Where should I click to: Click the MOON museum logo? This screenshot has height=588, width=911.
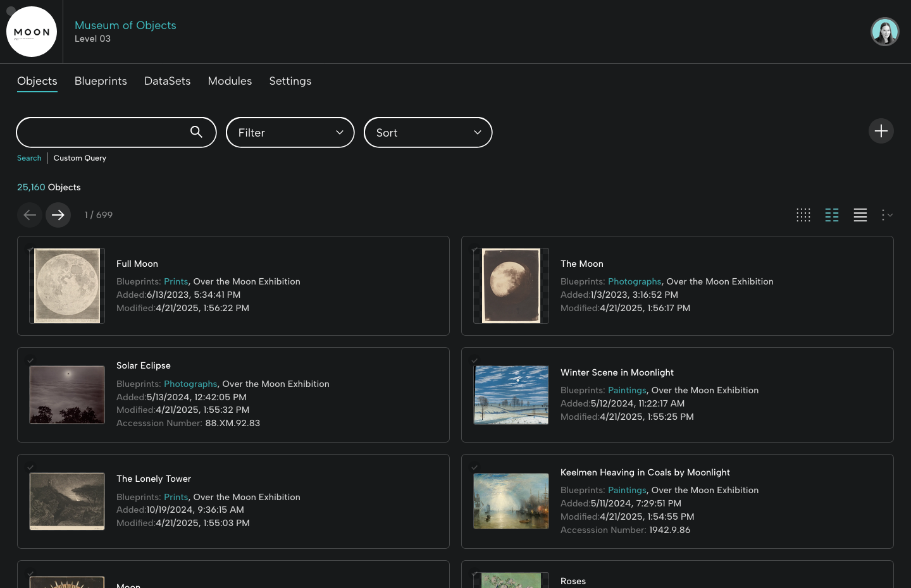click(32, 32)
